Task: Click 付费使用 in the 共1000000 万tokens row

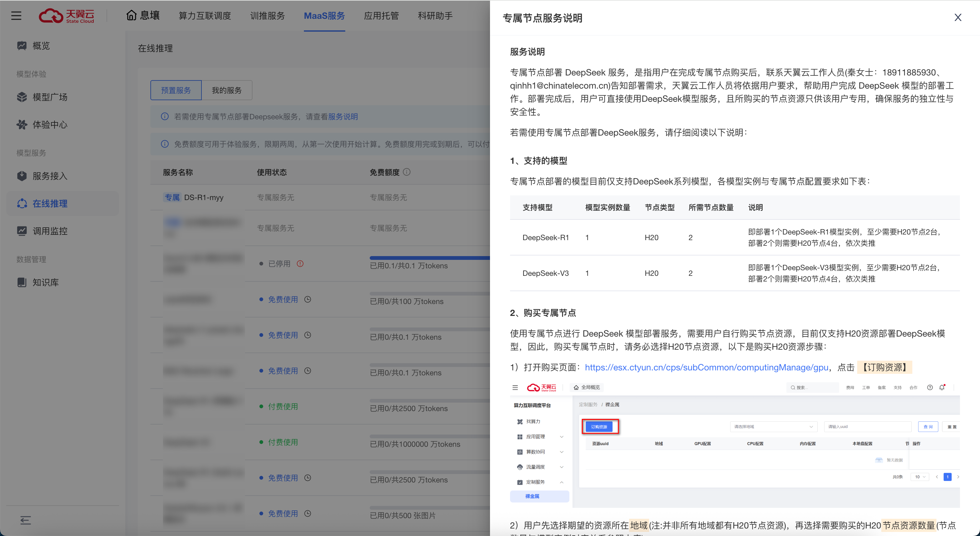Action: pyautogui.click(x=283, y=442)
